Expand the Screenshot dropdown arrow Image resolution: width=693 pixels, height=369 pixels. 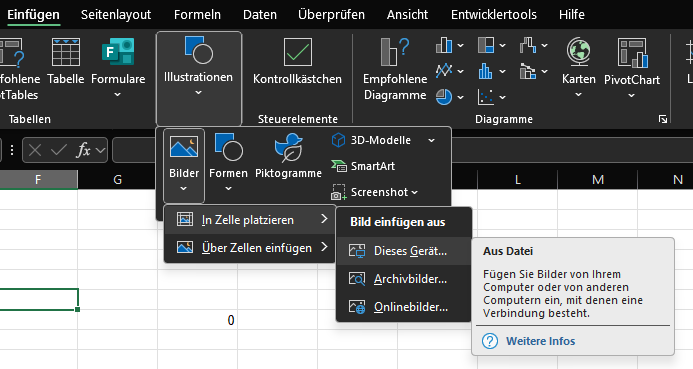click(415, 192)
